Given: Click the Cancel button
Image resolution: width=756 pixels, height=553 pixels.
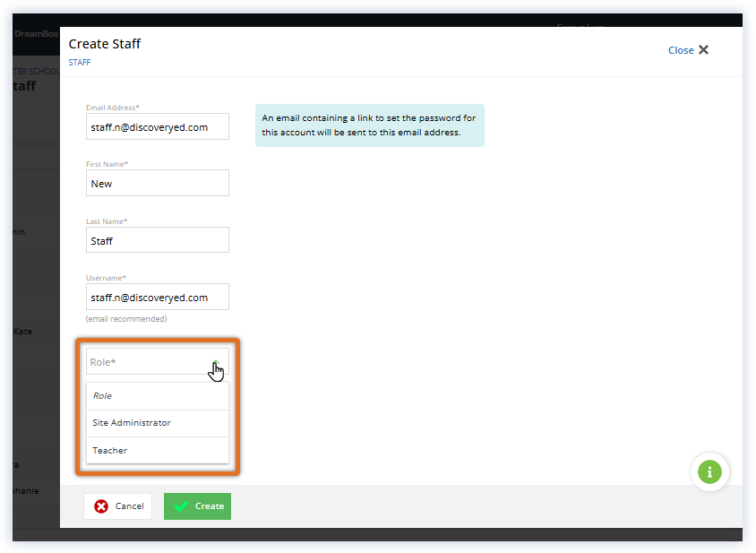Looking at the screenshot, I should 118,506.
